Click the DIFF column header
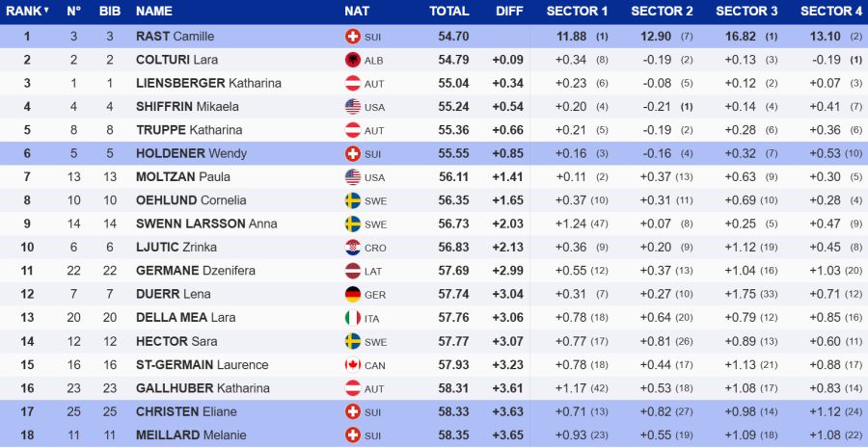Viewport: 868px width, 448px height. click(x=509, y=12)
